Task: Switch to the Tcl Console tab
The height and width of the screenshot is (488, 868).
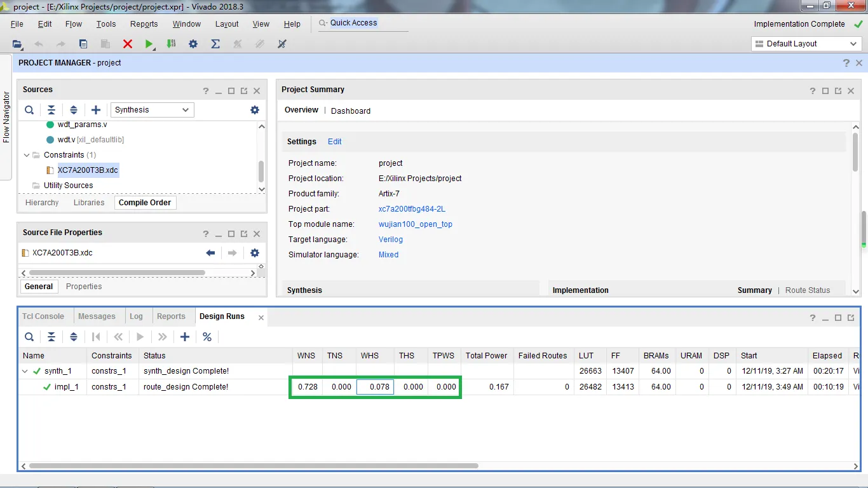Action: click(x=43, y=316)
